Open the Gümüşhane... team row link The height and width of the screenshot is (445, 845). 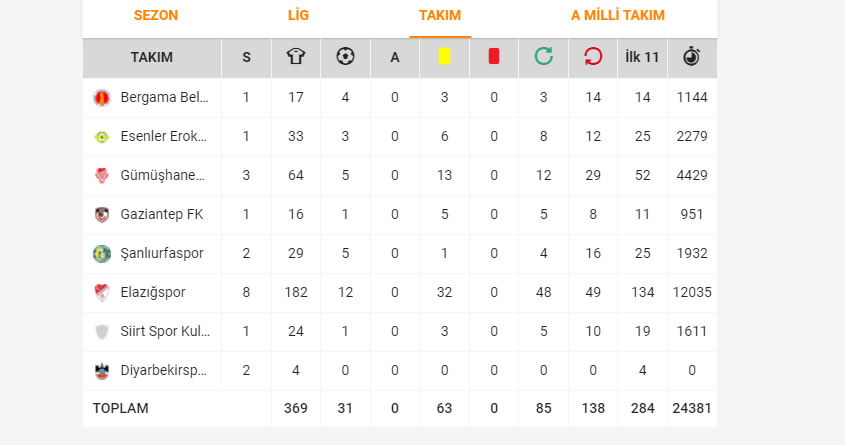162,176
